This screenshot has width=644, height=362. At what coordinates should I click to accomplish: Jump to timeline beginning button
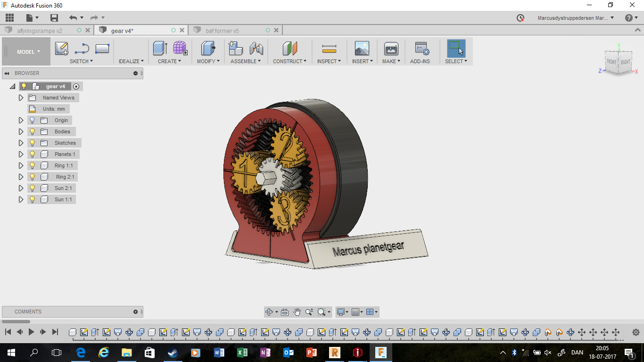8,332
